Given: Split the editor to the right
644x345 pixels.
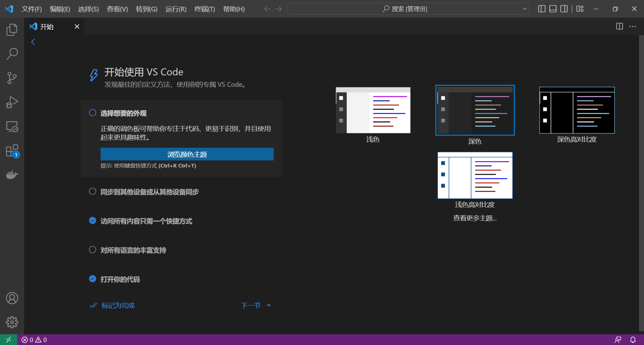Looking at the screenshot, I should (620, 26).
